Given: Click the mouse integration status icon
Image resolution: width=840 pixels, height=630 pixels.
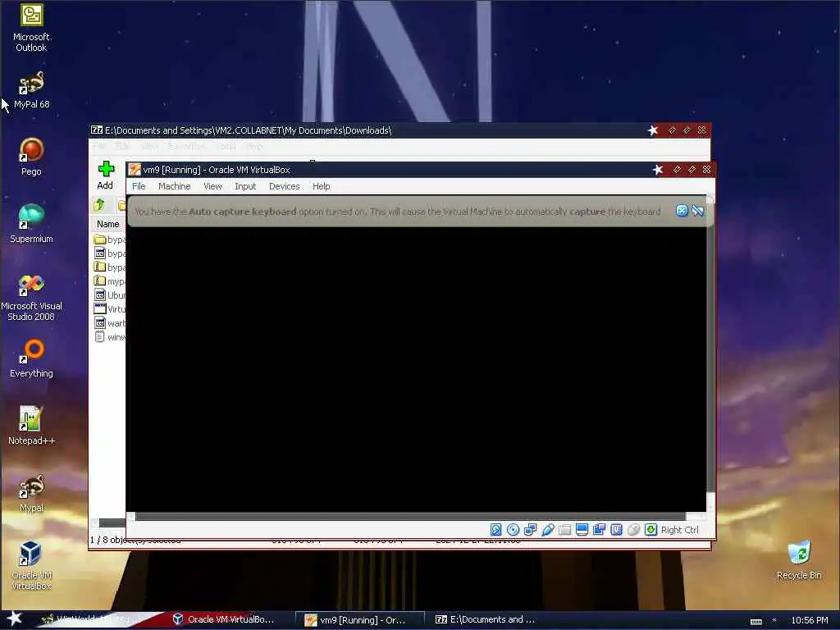Looking at the screenshot, I should pyautogui.click(x=633, y=530).
